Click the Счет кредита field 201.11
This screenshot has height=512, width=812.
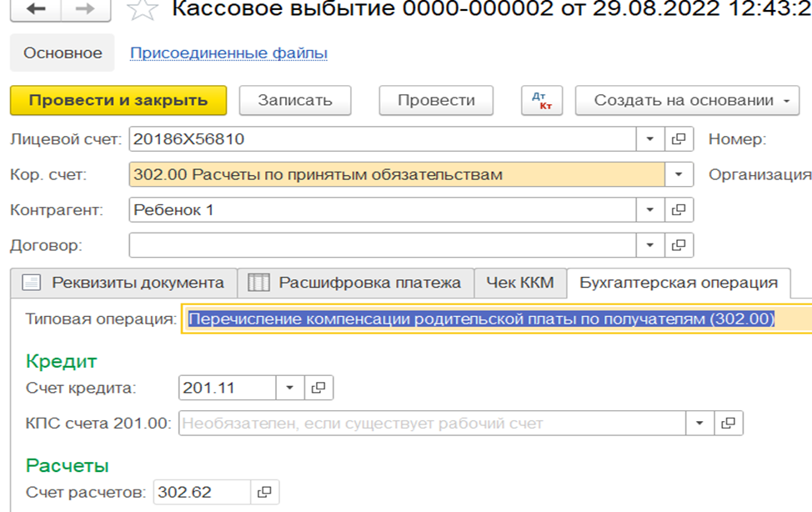pyautogui.click(x=228, y=388)
